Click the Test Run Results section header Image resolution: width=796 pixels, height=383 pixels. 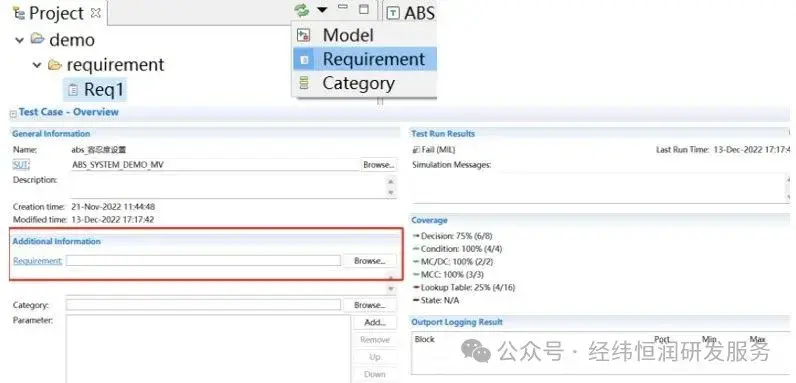click(x=443, y=134)
